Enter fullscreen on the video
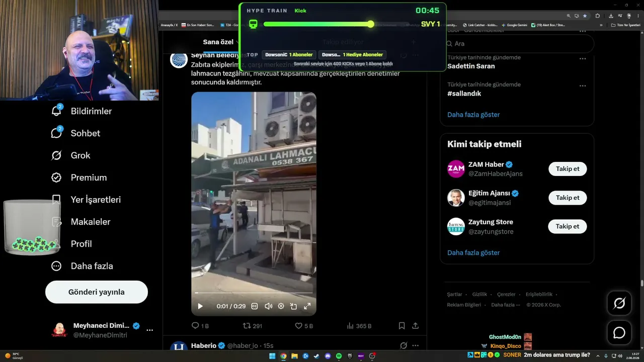The height and width of the screenshot is (362, 644). point(307,306)
